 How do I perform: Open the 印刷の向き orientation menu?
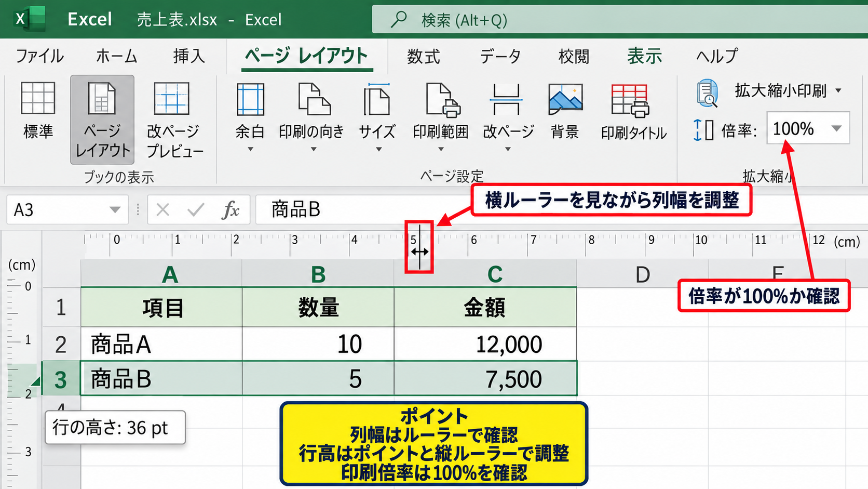pyautogui.click(x=311, y=117)
